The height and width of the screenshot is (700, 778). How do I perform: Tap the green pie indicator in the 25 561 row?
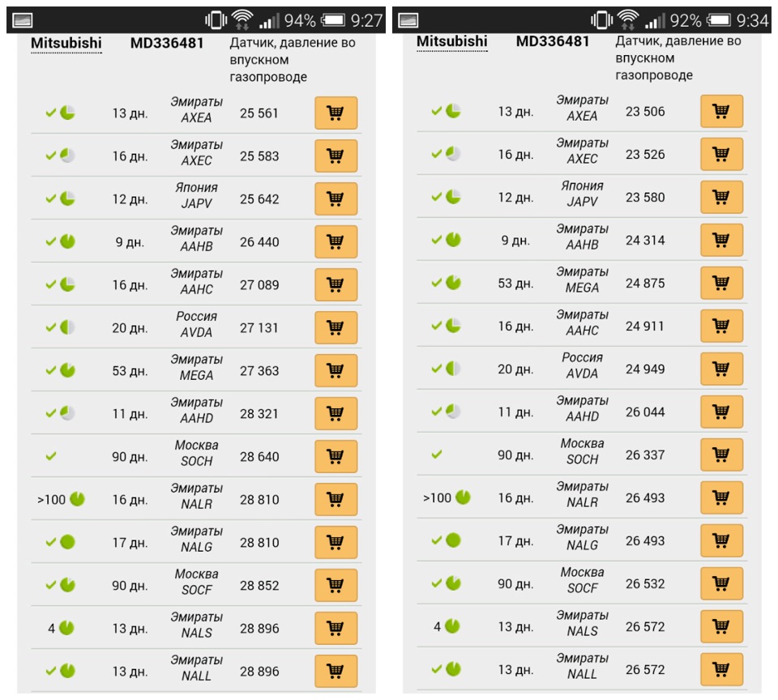(x=67, y=113)
